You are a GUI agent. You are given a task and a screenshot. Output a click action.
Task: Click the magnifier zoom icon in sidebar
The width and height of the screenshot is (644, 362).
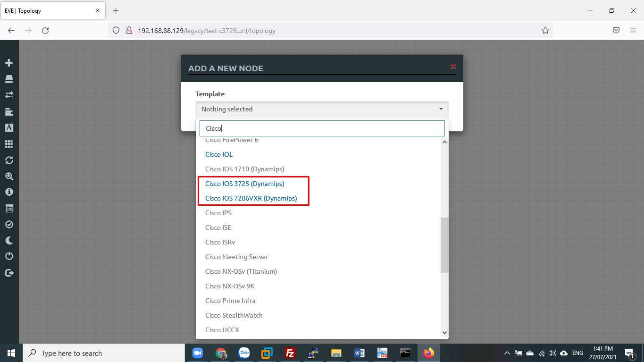pos(9,176)
